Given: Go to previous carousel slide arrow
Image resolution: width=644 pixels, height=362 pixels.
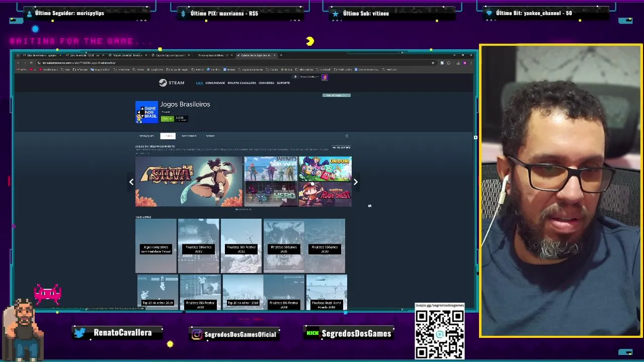Looking at the screenshot, I should tap(131, 182).
